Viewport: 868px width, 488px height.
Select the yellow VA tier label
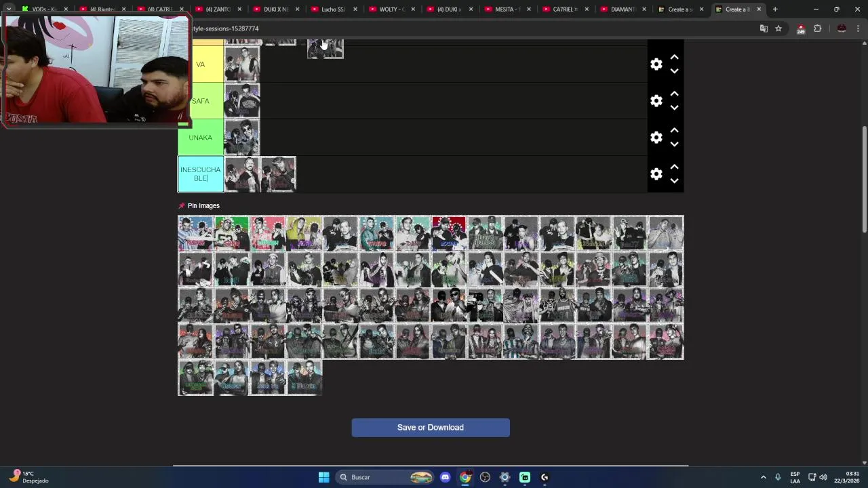point(201,64)
